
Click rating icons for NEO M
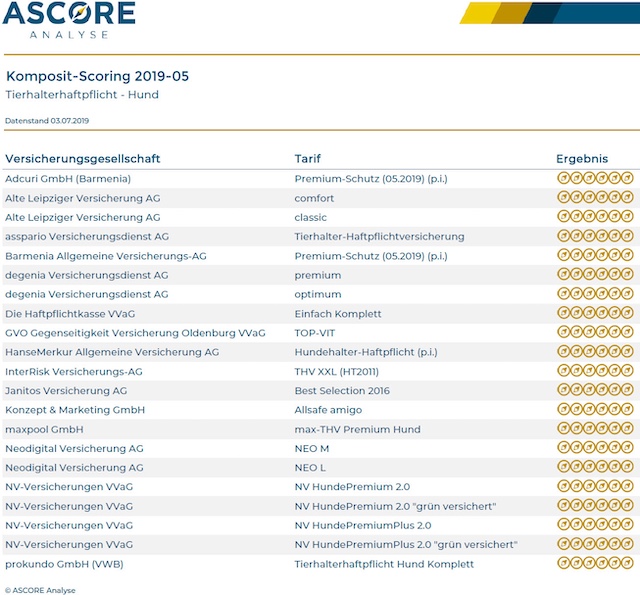595,448
